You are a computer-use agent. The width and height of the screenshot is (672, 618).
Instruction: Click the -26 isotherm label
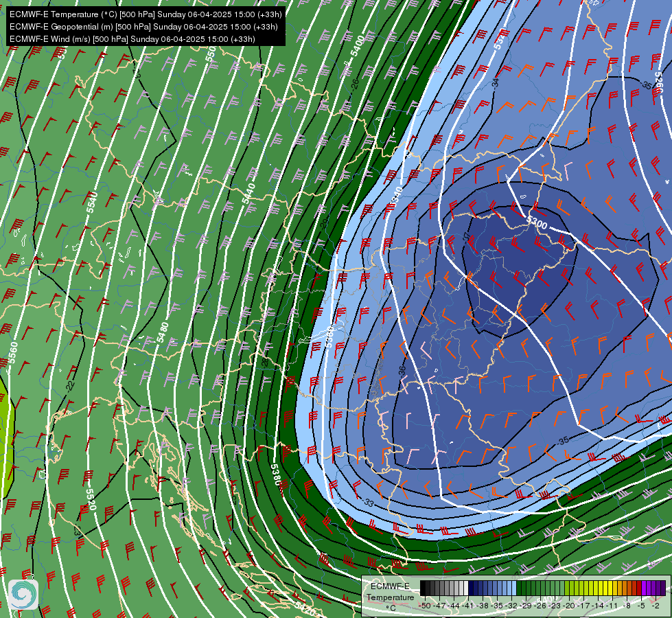pyautogui.click(x=356, y=84)
